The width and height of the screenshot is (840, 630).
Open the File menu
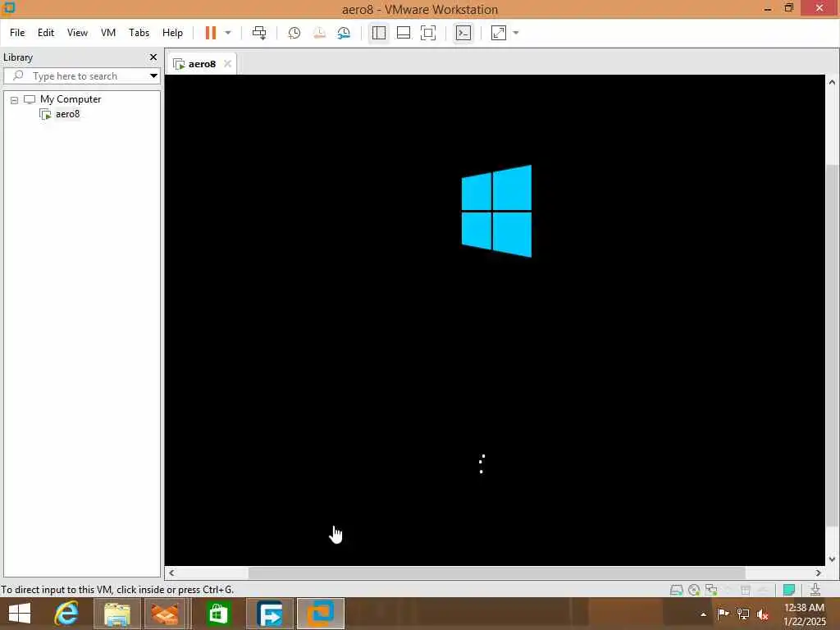[17, 33]
